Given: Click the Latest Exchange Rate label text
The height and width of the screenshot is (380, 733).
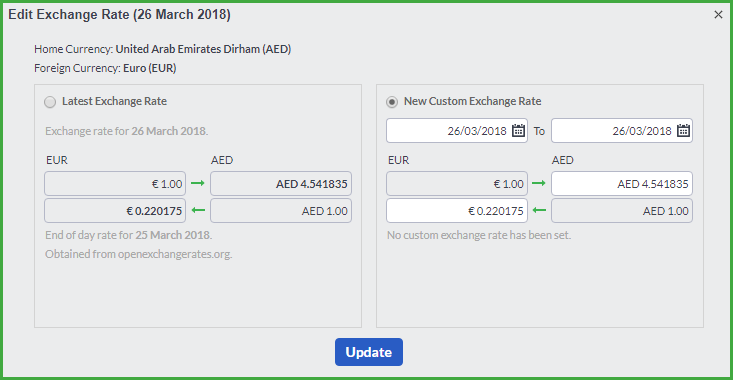Looking at the screenshot, I should [115, 101].
